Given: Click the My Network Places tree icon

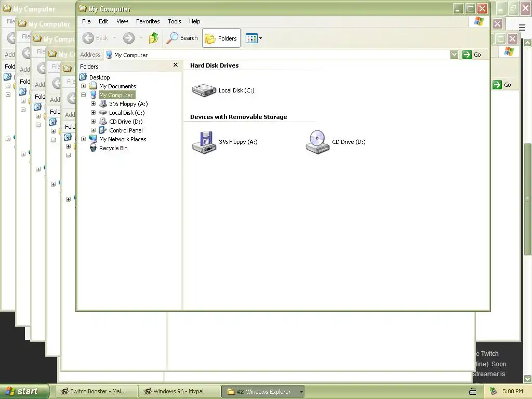Looking at the screenshot, I should (x=93, y=139).
